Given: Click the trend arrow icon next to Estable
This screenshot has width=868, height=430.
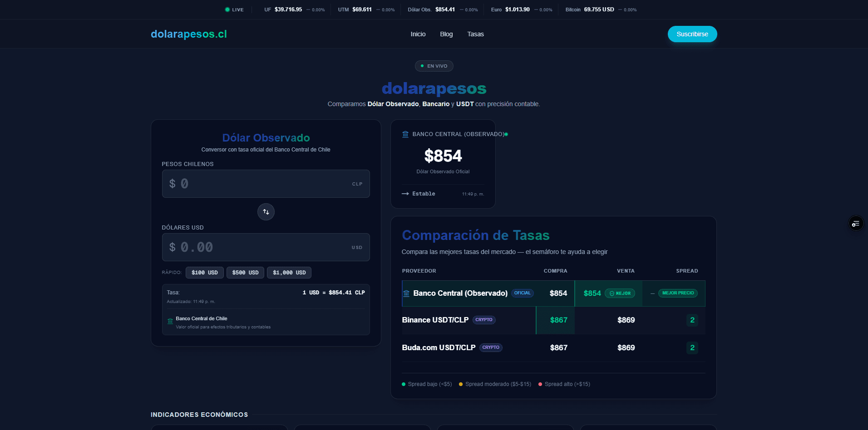Looking at the screenshot, I should click(x=405, y=194).
